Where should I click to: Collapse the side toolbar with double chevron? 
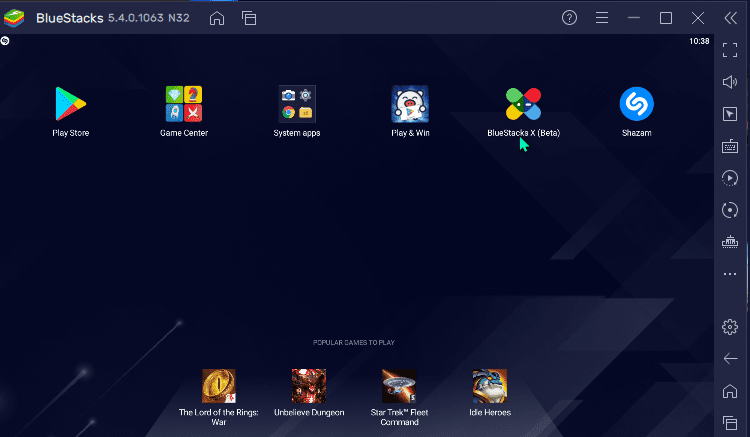click(x=730, y=18)
